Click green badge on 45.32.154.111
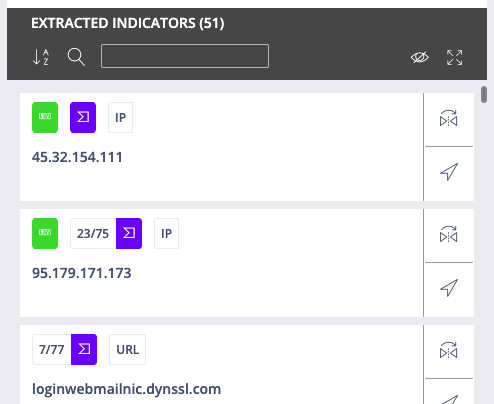Image resolution: width=494 pixels, height=404 pixels. point(45,117)
